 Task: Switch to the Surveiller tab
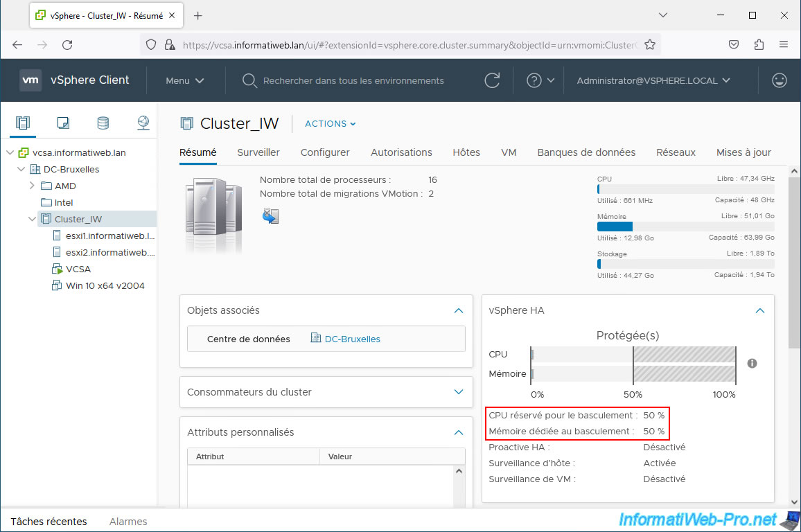point(258,152)
